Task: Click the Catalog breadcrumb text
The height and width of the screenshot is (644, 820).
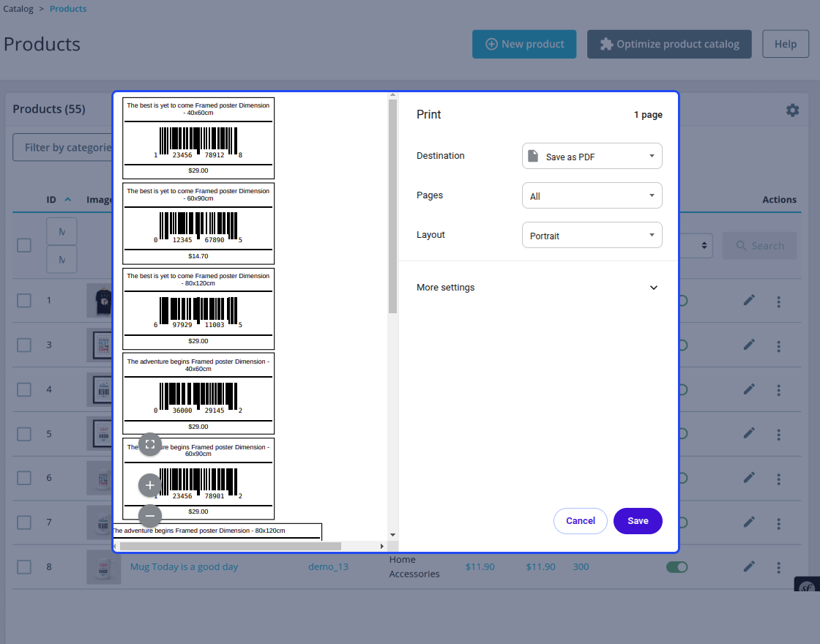Action: (x=18, y=9)
